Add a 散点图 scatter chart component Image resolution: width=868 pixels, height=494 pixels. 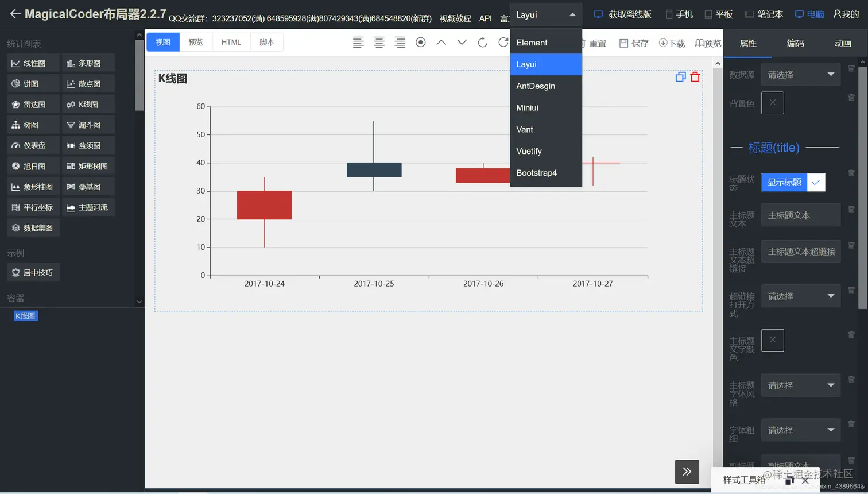pos(88,84)
